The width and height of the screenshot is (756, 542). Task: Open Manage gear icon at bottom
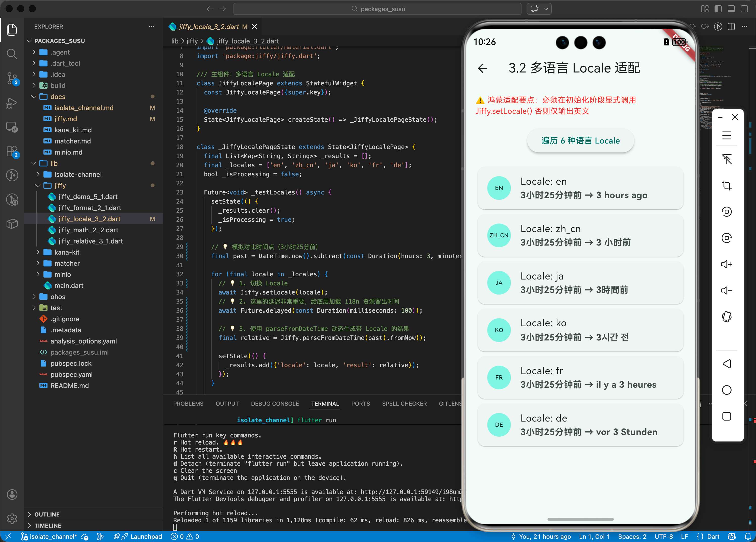12,518
